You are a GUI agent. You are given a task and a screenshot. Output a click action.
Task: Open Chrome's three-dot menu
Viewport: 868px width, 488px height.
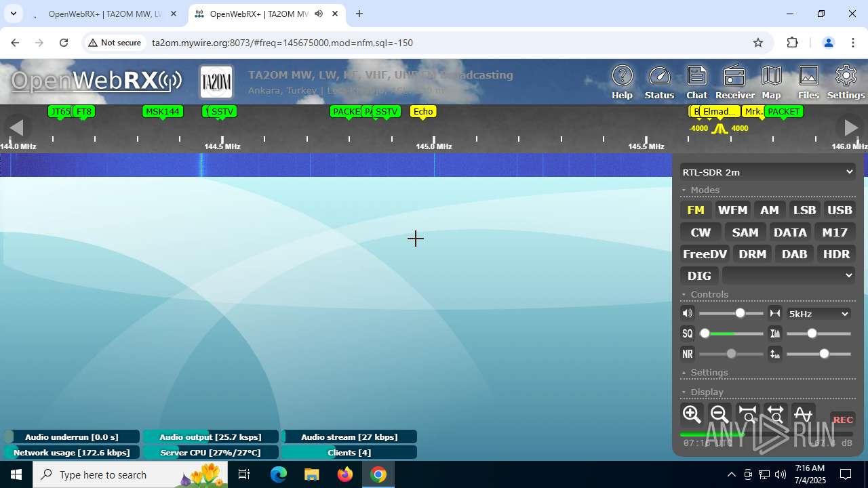coord(853,43)
